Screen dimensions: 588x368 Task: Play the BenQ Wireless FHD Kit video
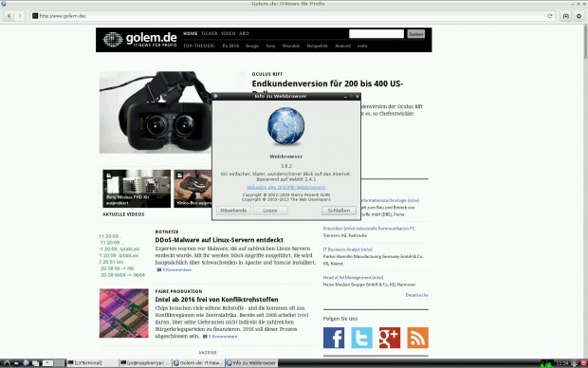[137, 189]
